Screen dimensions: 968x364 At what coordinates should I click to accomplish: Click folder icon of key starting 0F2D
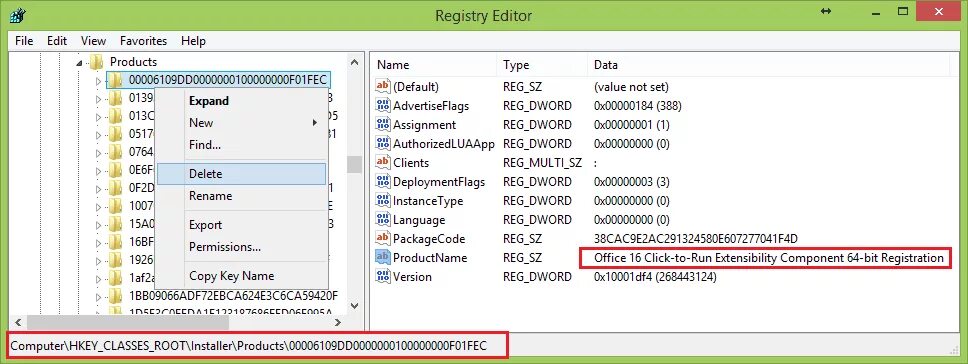click(115, 188)
